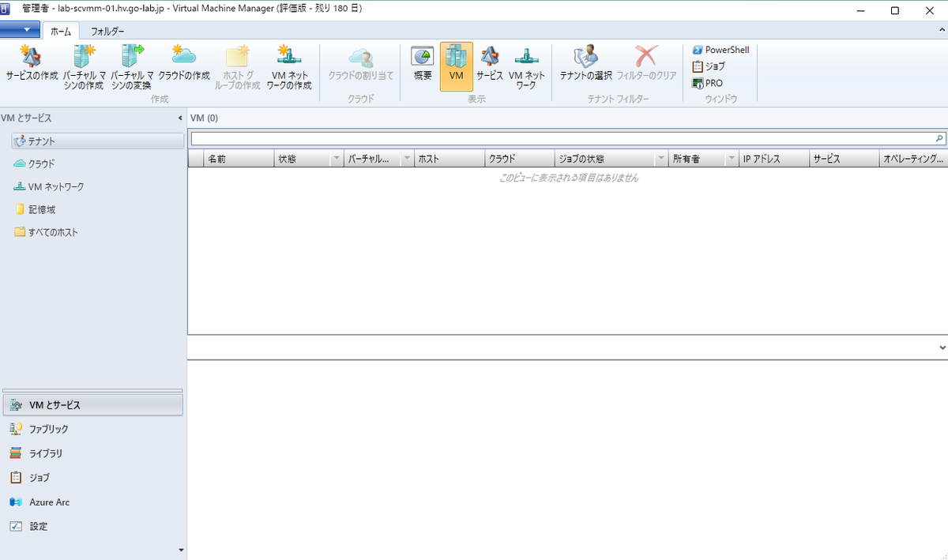
Task: Open the 状態 column filter dropdown
Action: [x=337, y=159]
